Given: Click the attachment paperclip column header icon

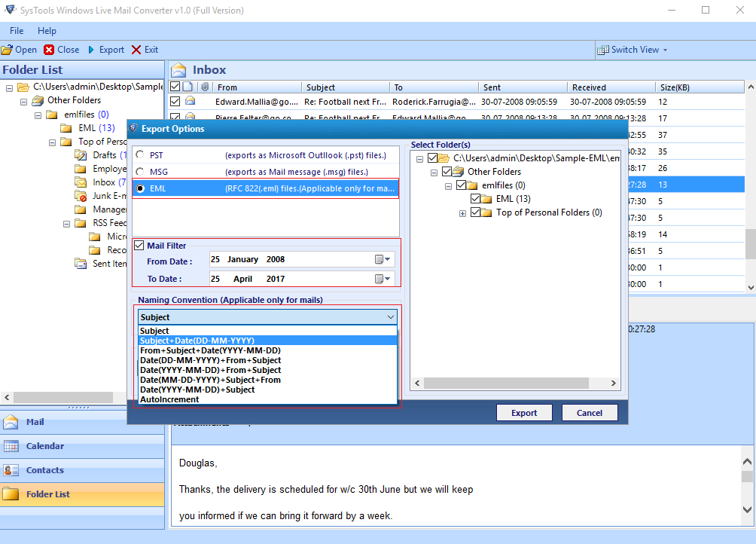Looking at the screenshot, I should (x=205, y=87).
